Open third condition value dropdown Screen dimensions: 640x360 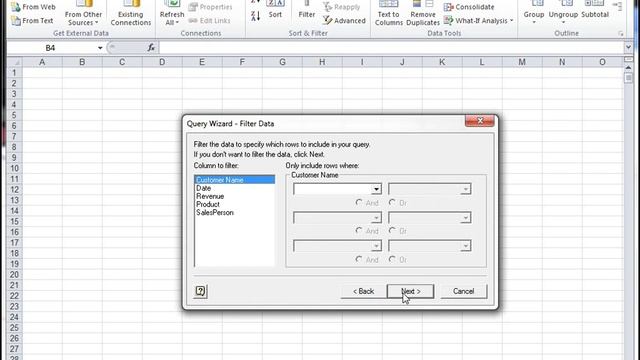pyautogui.click(x=465, y=246)
